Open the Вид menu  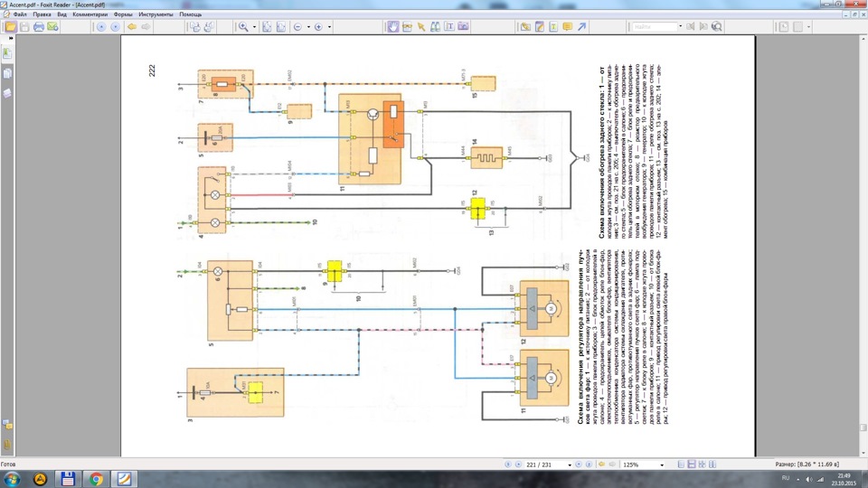[x=62, y=14]
